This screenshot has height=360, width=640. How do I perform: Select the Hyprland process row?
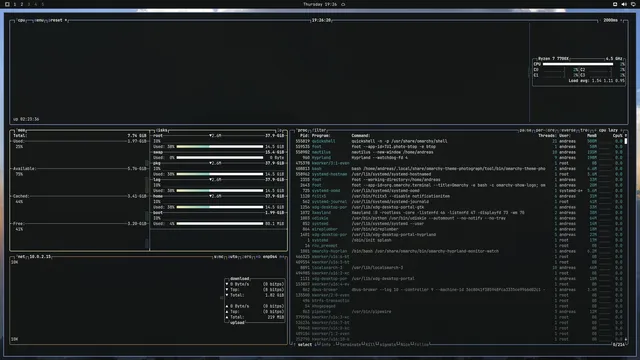(459, 158)
